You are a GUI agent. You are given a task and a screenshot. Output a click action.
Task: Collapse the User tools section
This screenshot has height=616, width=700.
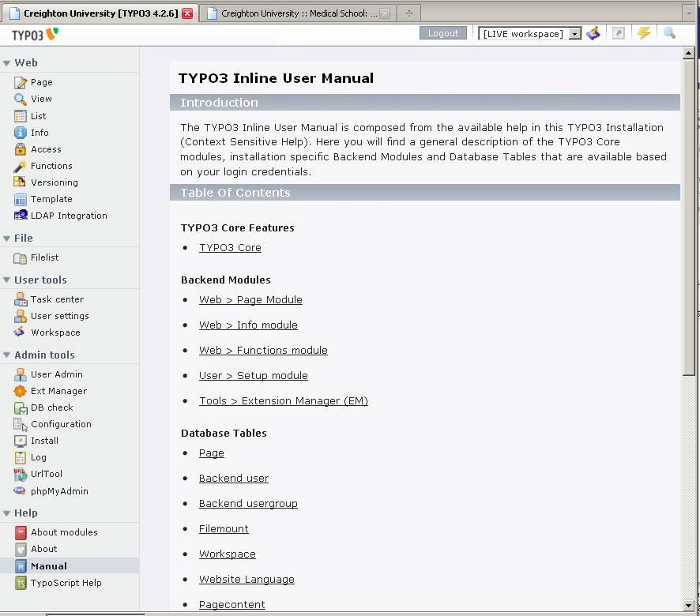[x=7, y=280]
